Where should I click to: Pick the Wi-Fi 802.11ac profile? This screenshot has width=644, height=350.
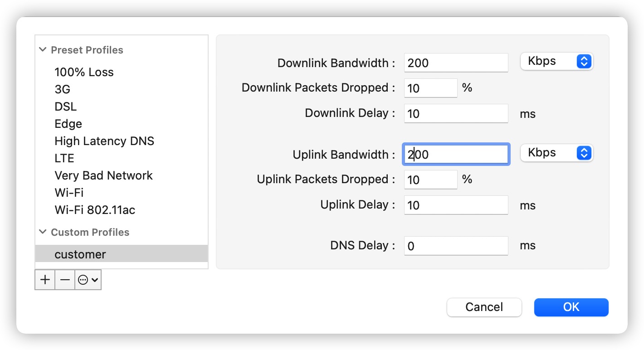tap(95, 210)
